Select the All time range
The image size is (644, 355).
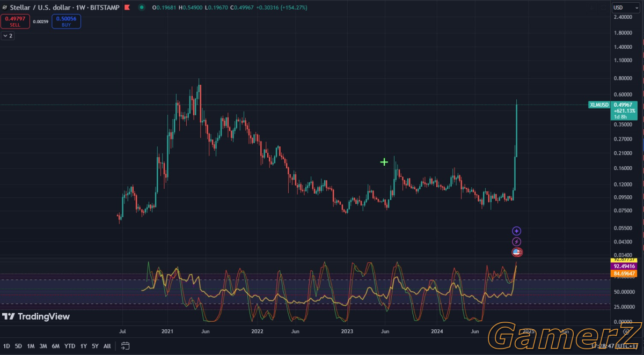coord(107,346)
